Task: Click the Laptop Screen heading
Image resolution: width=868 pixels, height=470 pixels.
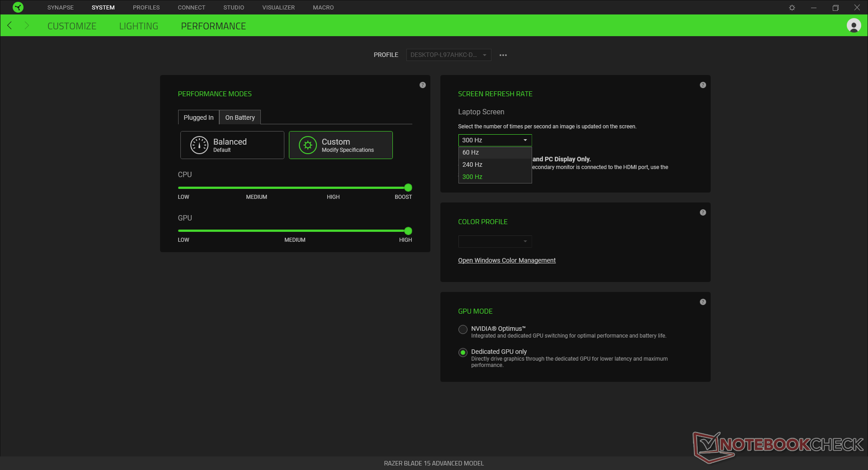Action: [x=481, y=112]
